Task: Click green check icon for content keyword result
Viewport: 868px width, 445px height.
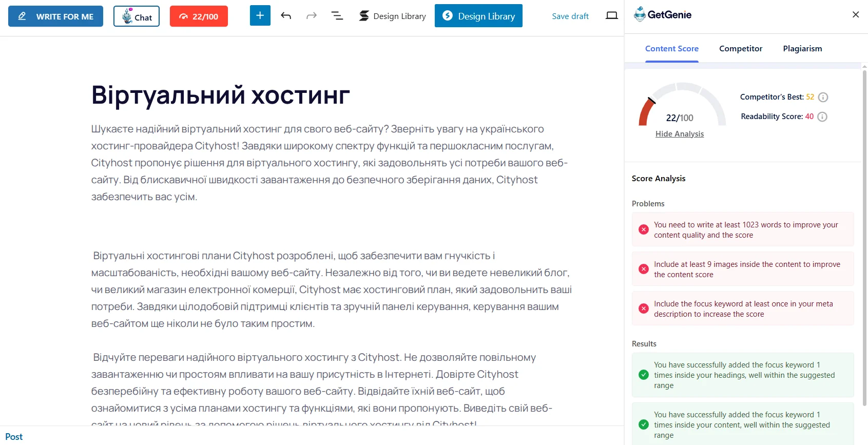Action: click(644, 424)
